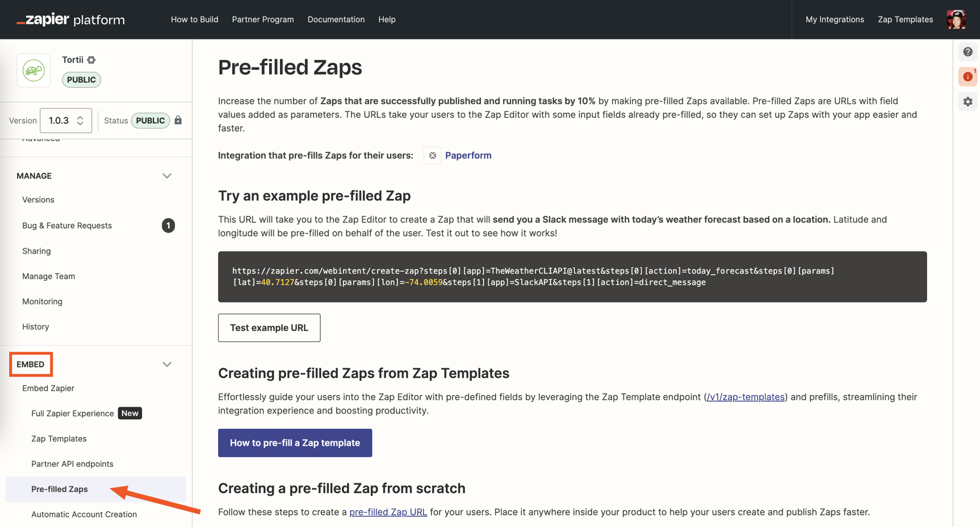The image size is (980, 527).
Task: Collapse the EMBED section chevron
Action: click(x=167, y=364)
